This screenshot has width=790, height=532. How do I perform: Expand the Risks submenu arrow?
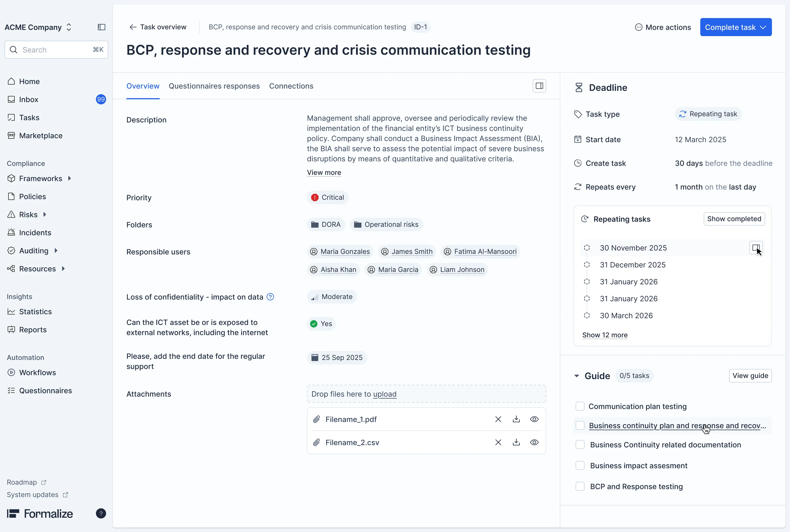45,214
